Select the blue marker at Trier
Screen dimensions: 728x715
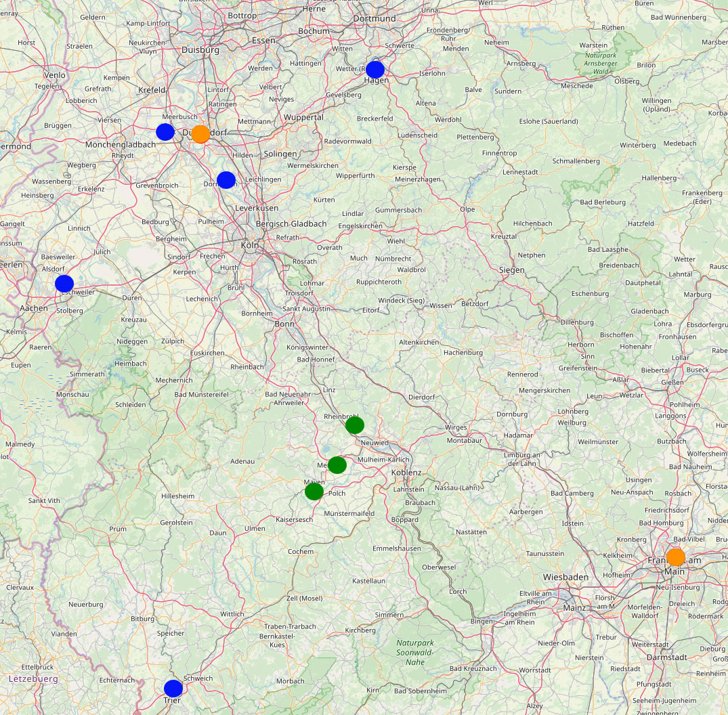click(173, 688)
